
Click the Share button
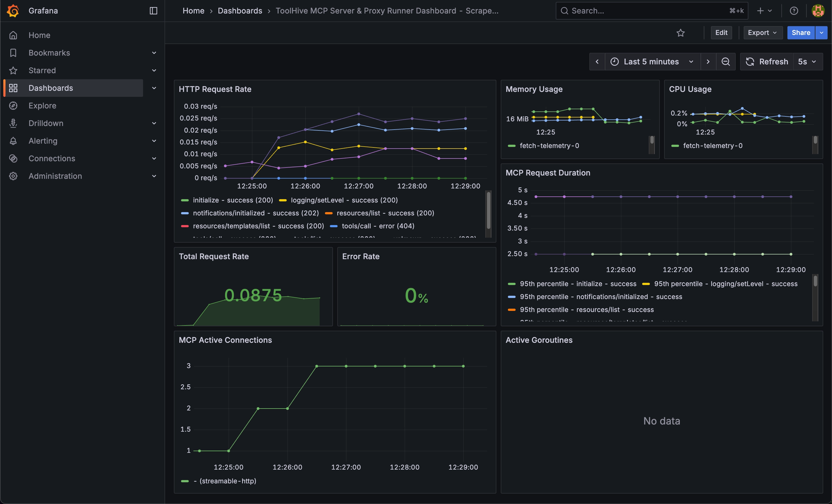point(800,33)
